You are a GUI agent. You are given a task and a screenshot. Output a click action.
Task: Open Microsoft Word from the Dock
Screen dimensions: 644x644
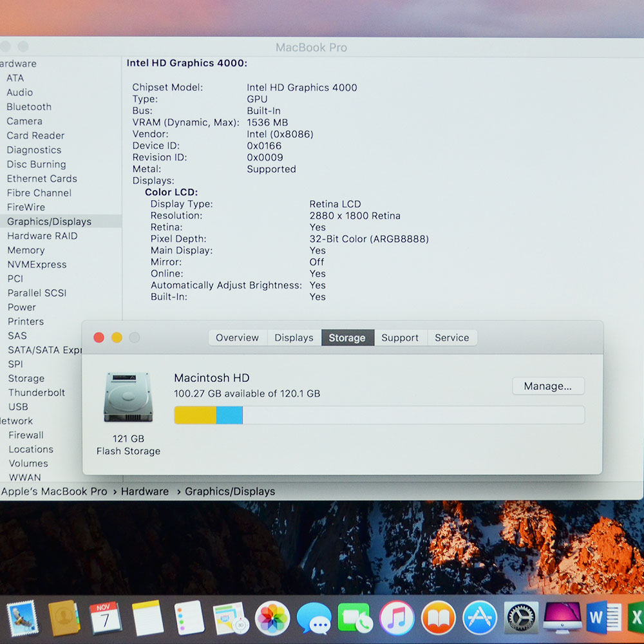click(604, 618)
